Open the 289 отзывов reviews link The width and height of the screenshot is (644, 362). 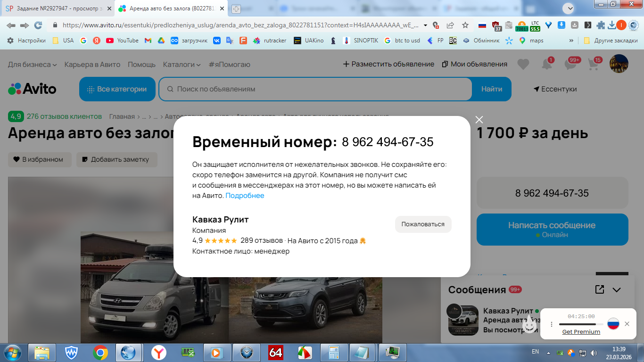pyautogui.click(x=261, y=240)
